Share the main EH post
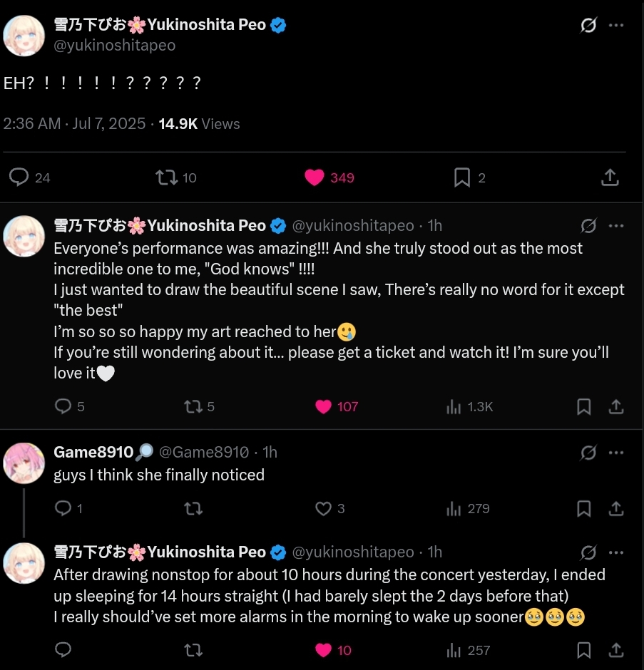The image size is (644, 670). (610, 177)
